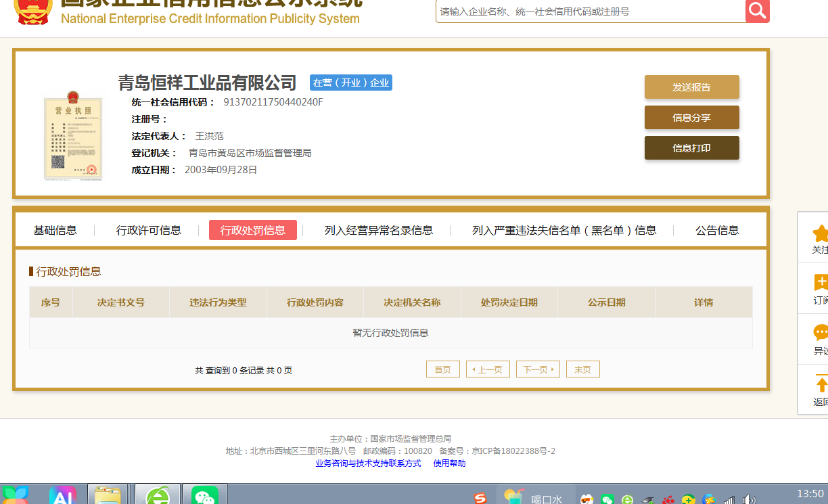Click the 信息分享 button
The width and height of the screenshot is (828, 504).
(x=691, y=118)
